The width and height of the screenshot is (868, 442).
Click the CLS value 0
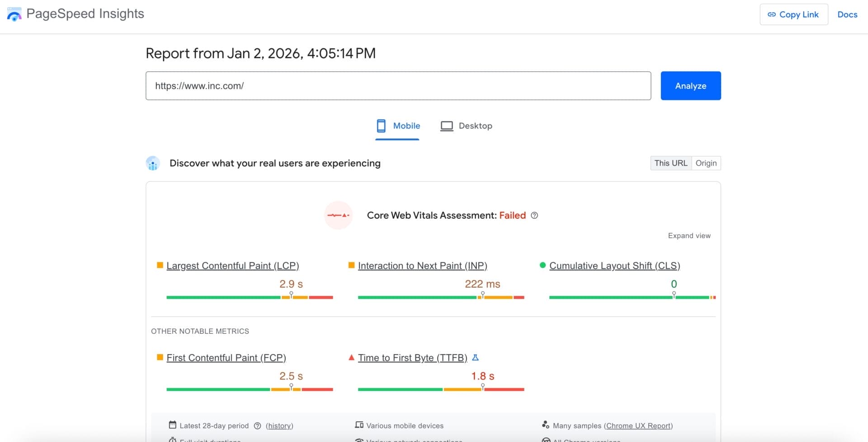[674, 284]
